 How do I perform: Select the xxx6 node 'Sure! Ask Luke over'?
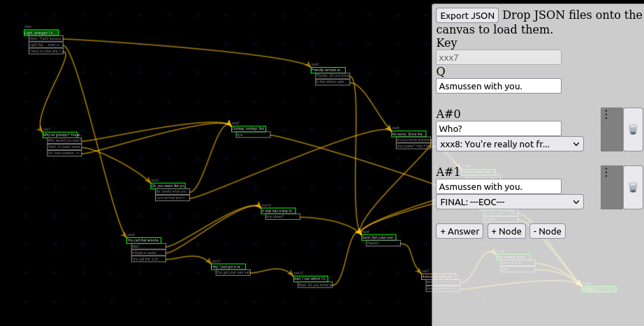click(x=379, y=237)
